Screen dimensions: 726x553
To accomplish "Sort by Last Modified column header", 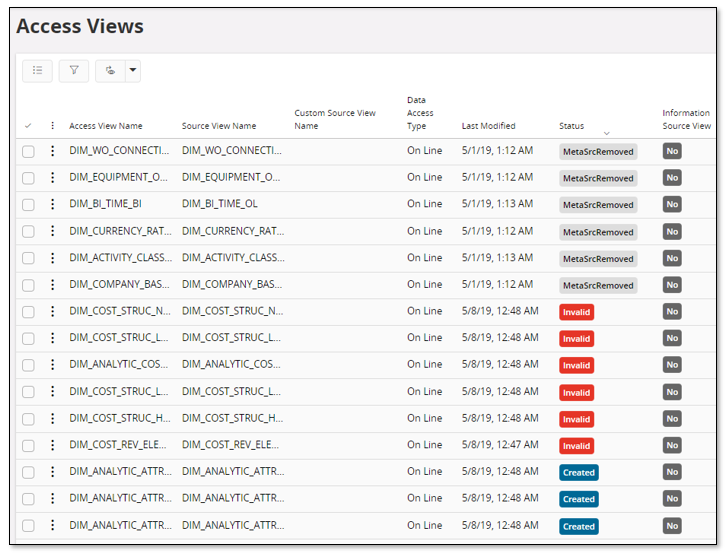I will (x=488, y=126).
